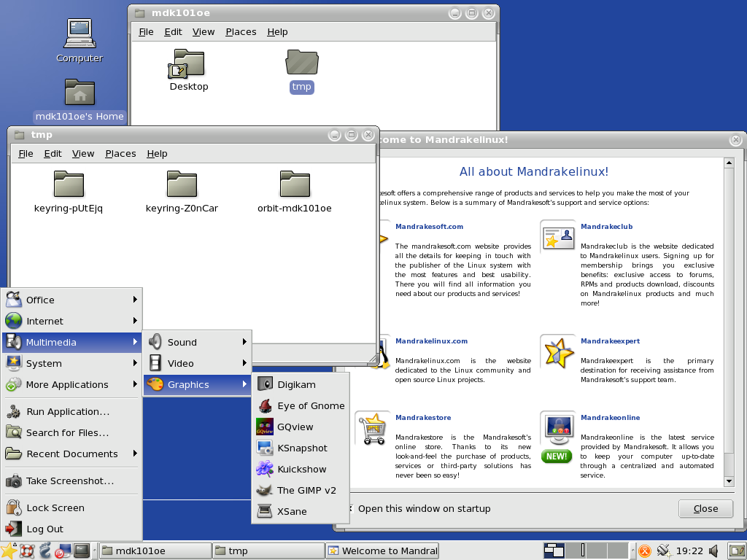Click the show desktop icon at panel end
The image size is (747, 560).
737,551
